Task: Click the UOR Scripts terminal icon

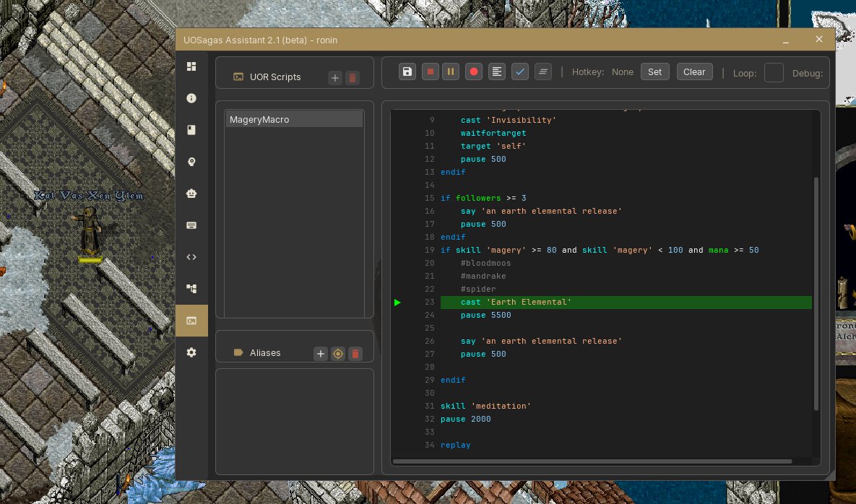Action: tap(238, 77)
